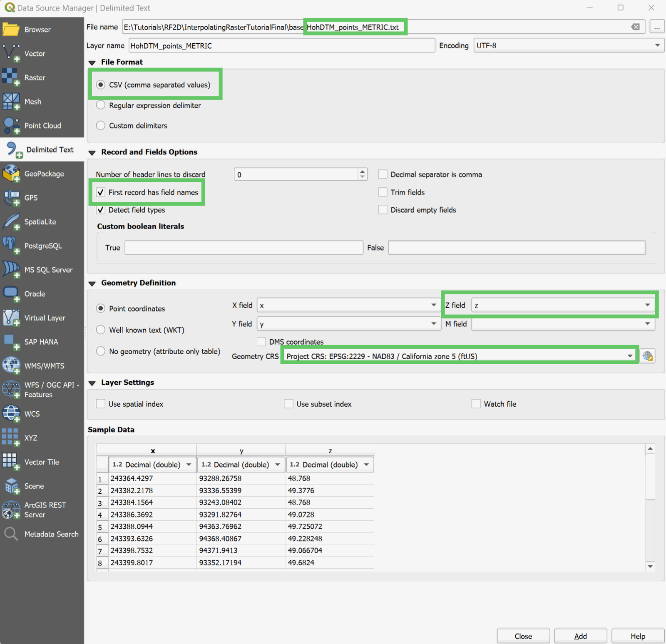The image size is (666, 644).
Task: Enable the Trim fields checkbox
Action: tap(383, 192)
